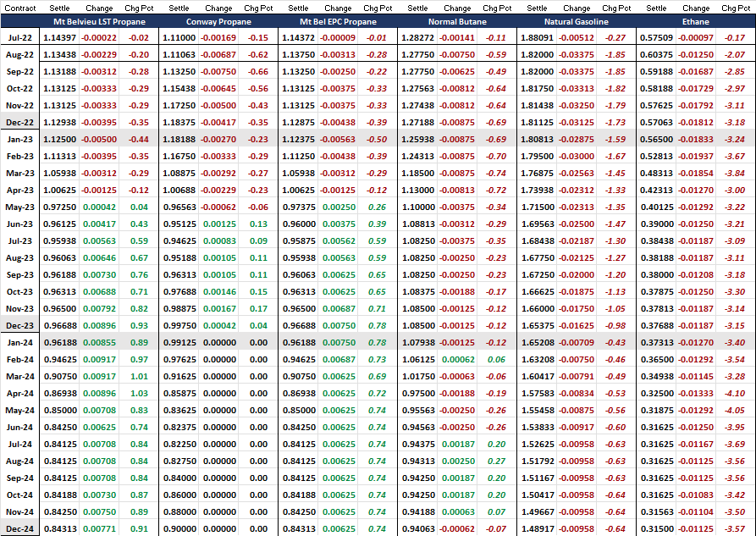Select Ethane Apr-24 percent change -4.10
Screen dimensions: 756x536
click(735, 393)
